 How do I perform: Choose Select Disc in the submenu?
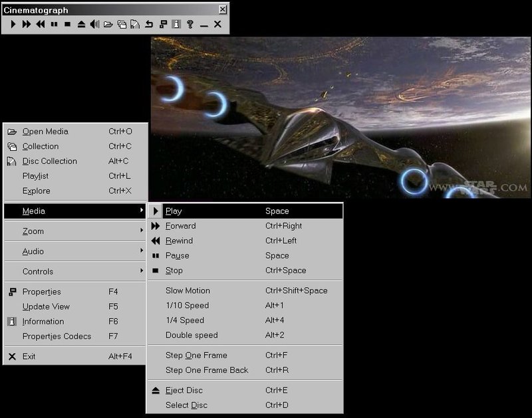[245, 405]
